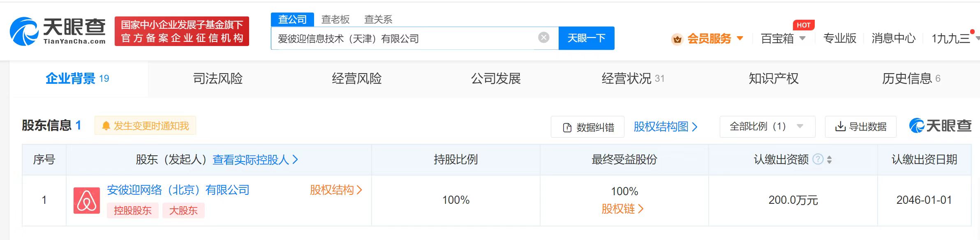
Task: Clear the search box with the X icon
Action: tap(543, 38)
